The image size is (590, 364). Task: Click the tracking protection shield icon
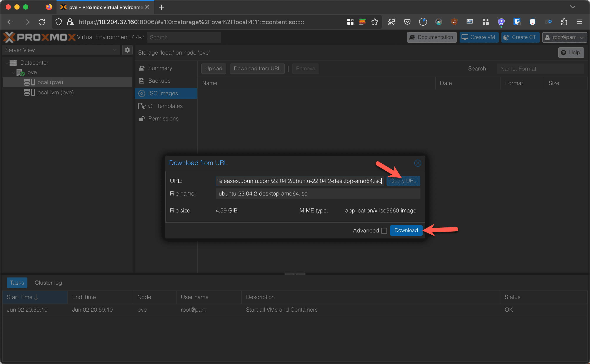coord(58,22)
